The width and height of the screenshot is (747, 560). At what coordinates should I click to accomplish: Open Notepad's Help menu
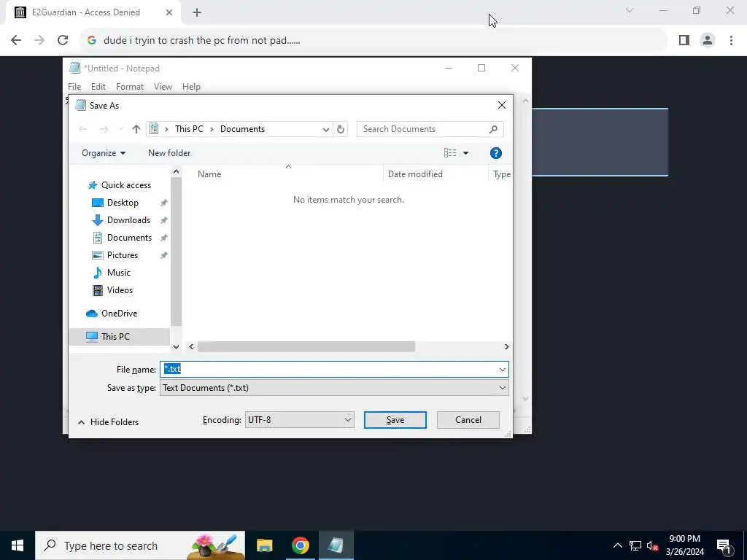coord(191,87)
